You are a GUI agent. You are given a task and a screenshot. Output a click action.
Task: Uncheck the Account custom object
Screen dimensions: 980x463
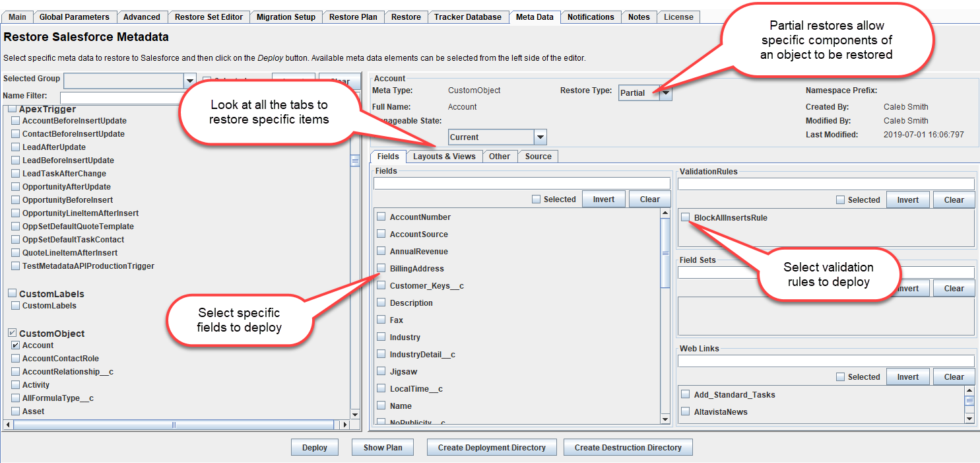tap(16, 345)
